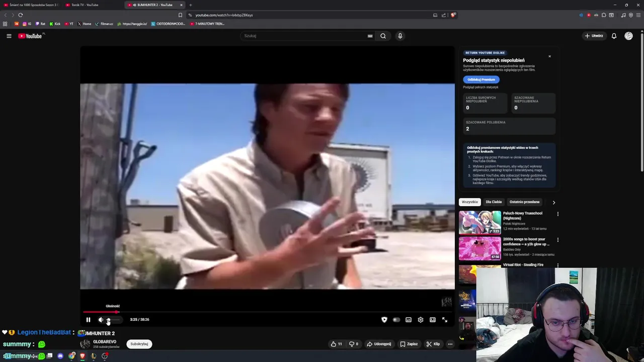Dislike the video
This screenshot has height=362, width=644.
354,344
